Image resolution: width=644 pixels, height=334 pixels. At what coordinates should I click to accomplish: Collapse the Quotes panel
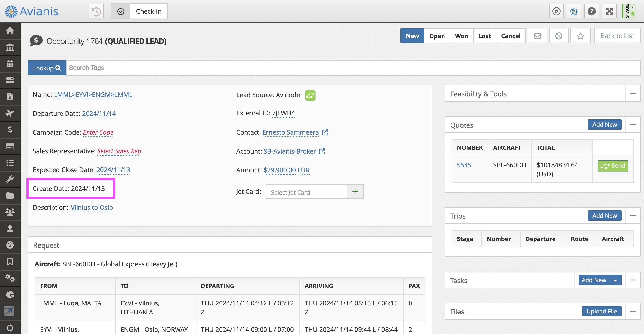(633, 125)
